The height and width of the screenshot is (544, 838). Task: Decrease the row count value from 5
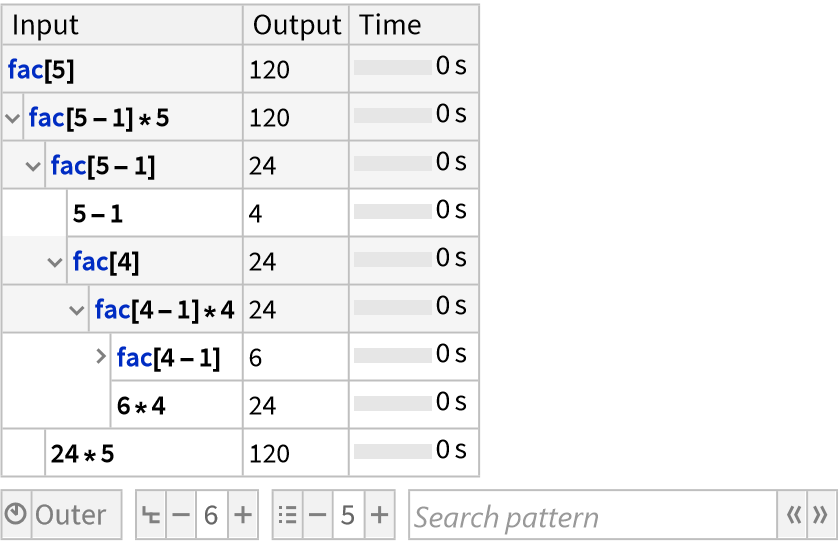click(x=318, y=516)
